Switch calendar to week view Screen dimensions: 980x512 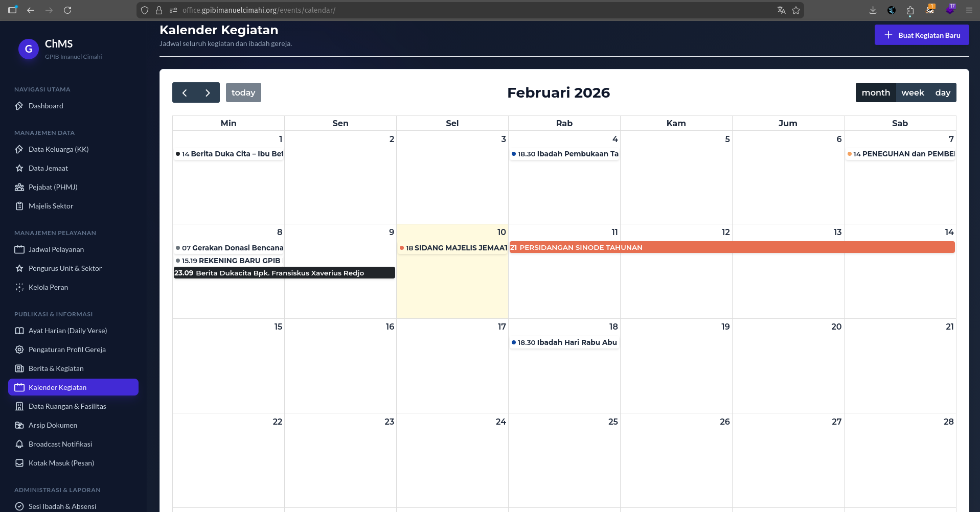coord(913,92)
